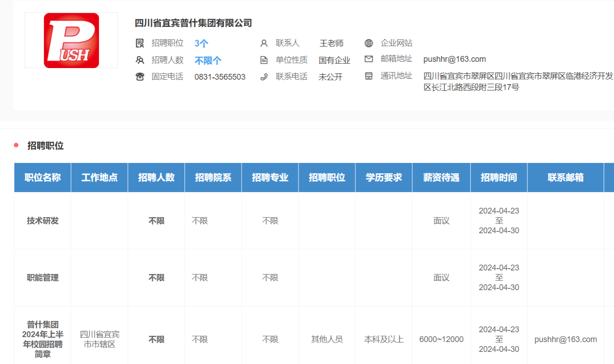This screenshot has height=364, width=614.
Task: Click the landline telephone icon
Action: [140, 77]
